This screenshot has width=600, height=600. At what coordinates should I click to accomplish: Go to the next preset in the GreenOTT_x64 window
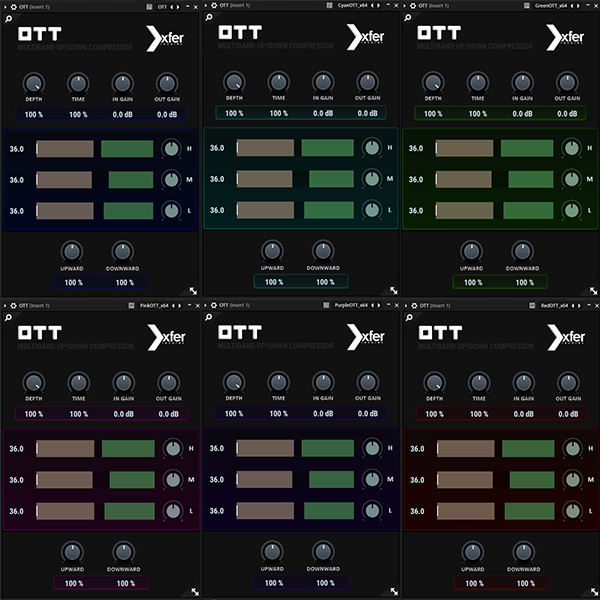click(x=578, y=6)
